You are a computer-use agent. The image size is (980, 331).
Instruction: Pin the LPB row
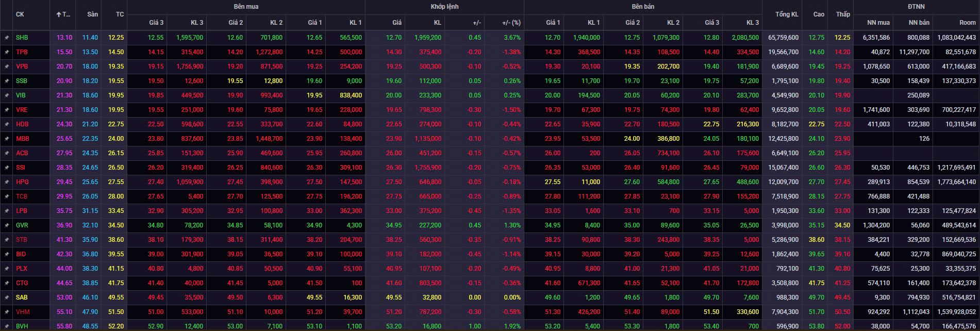tap(7, 211)
